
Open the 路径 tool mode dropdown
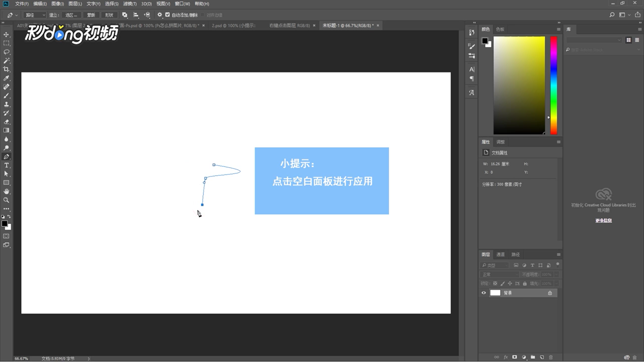pyautogui.click(x=35, y=15)
